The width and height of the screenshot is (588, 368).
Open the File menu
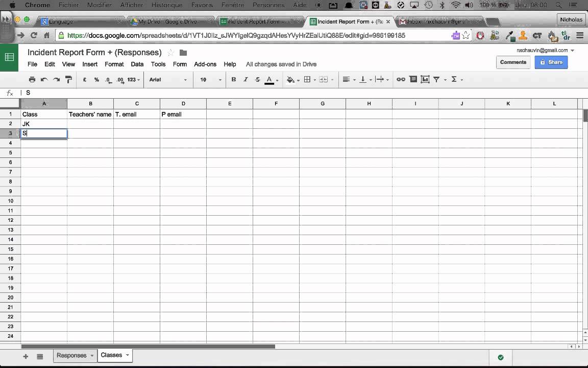[x=32, y=64]
